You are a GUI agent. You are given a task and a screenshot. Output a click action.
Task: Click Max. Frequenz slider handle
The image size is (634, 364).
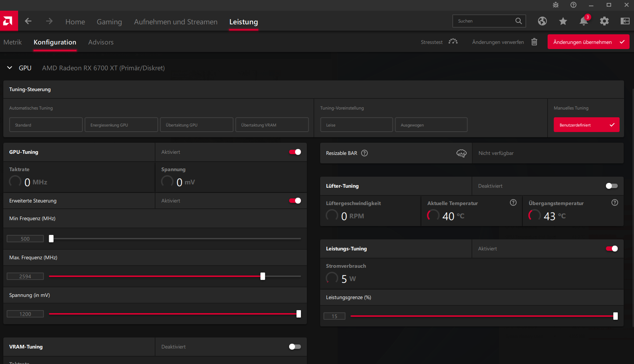point(263,276)
